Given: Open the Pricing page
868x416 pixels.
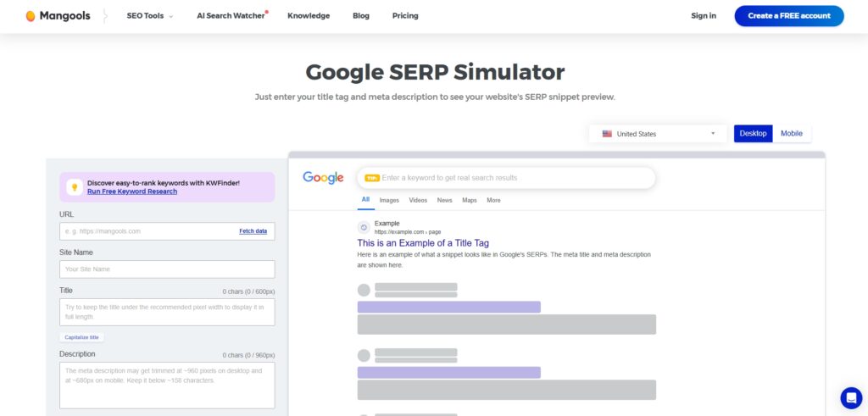Looking at the screenshot, I should click(405, 16).
